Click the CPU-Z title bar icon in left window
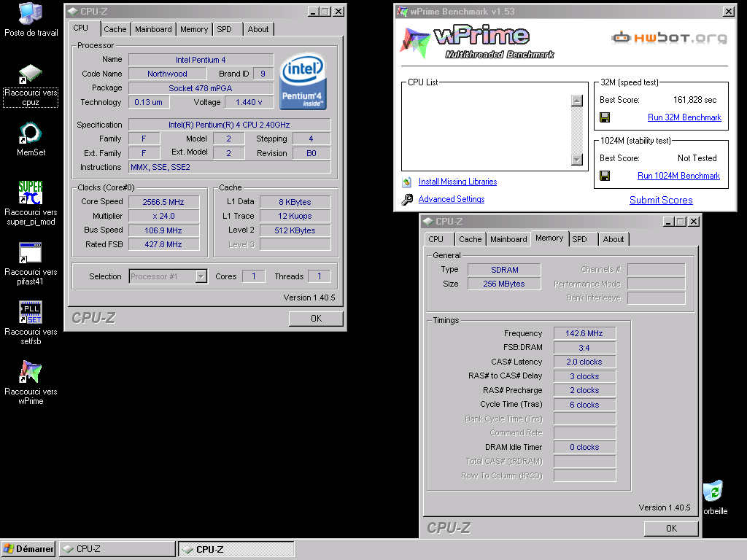 [73, 12]
